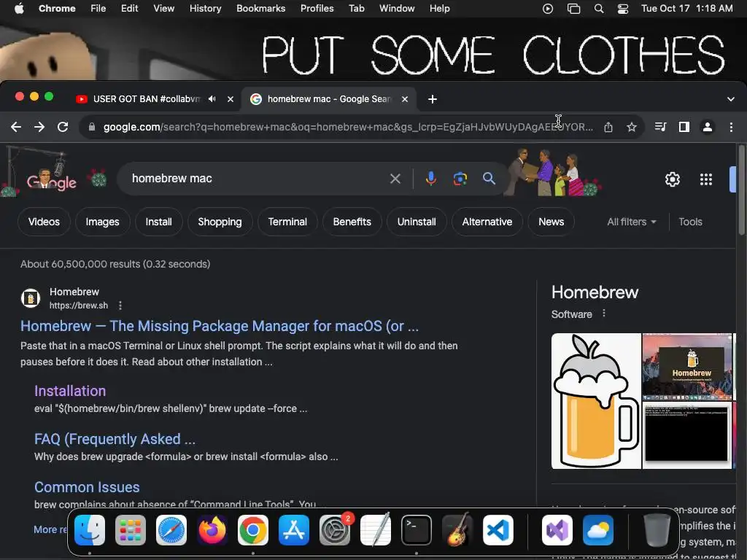Select the Terminal filter chip
This screenshot has height=560, width=747.
point(287,222)
